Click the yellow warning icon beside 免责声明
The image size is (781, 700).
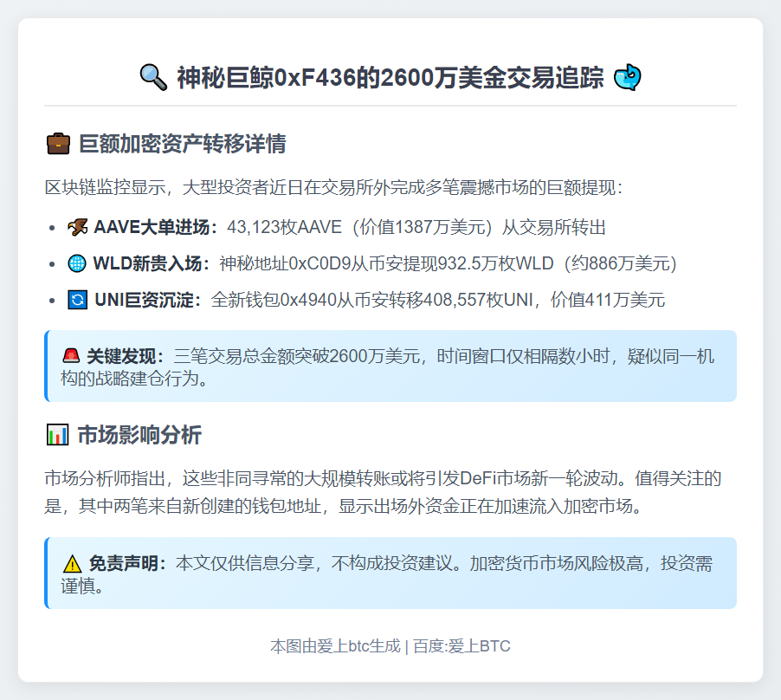72,563
